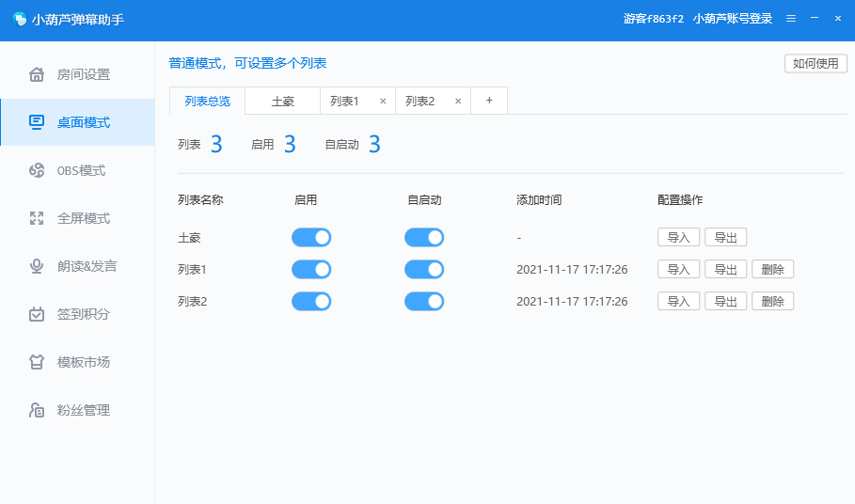
Task: Switch to the 土豪 tab
Action: click(x=282, y=101)
